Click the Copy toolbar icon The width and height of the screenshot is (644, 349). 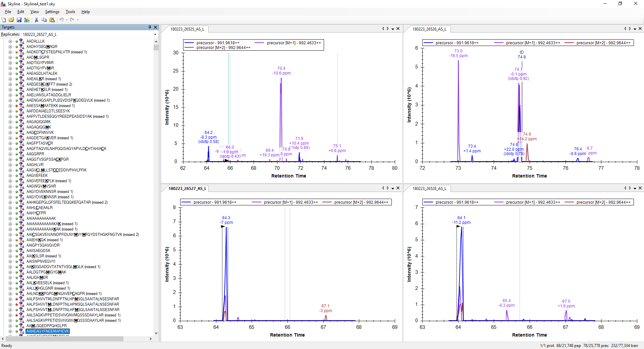pyautogui.click(x=44, y=20)
